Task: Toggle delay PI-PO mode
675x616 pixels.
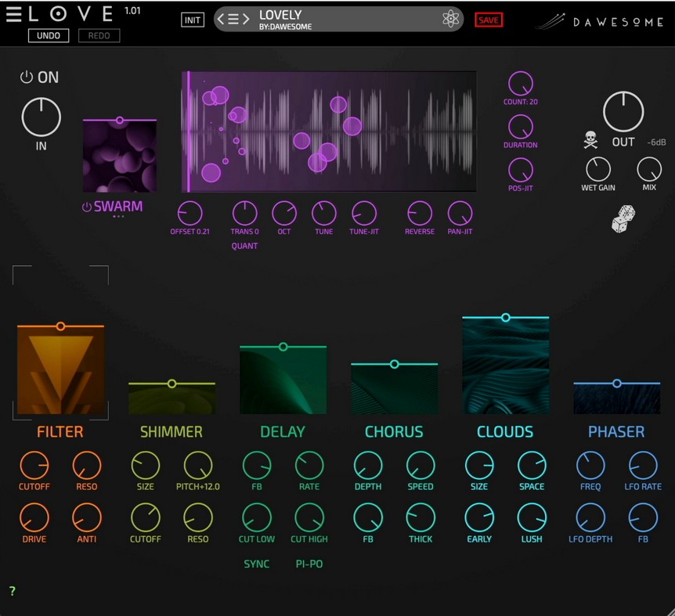Action: coord(309,564)
